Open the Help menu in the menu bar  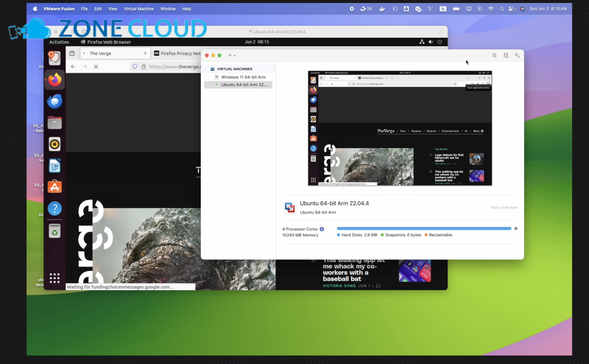(x=186, y=9)
